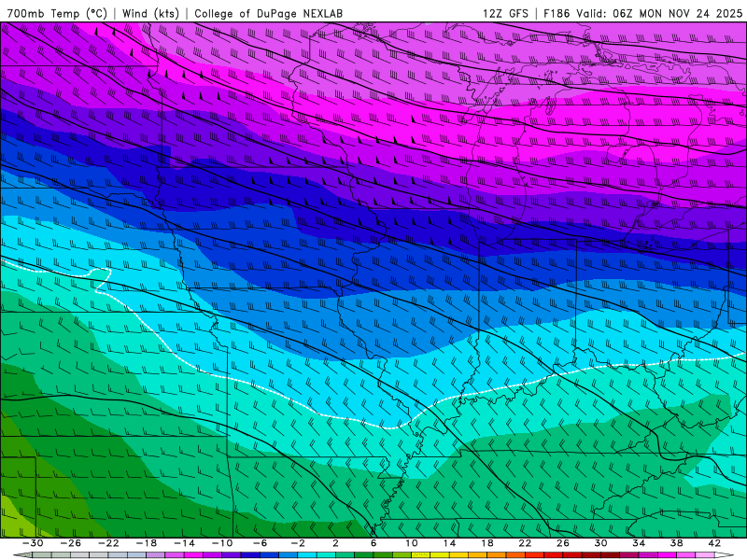Click the 34 legend value
Screen dimensions: 747x560
coord(639,543)
